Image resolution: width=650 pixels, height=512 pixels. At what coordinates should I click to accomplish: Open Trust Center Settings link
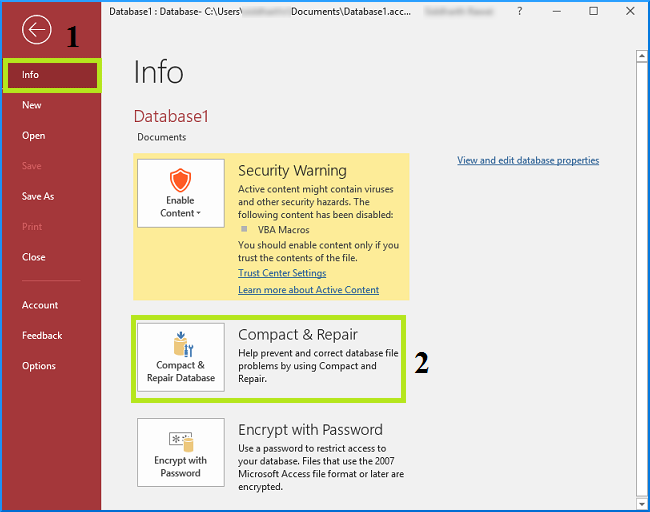coord(282,273)
